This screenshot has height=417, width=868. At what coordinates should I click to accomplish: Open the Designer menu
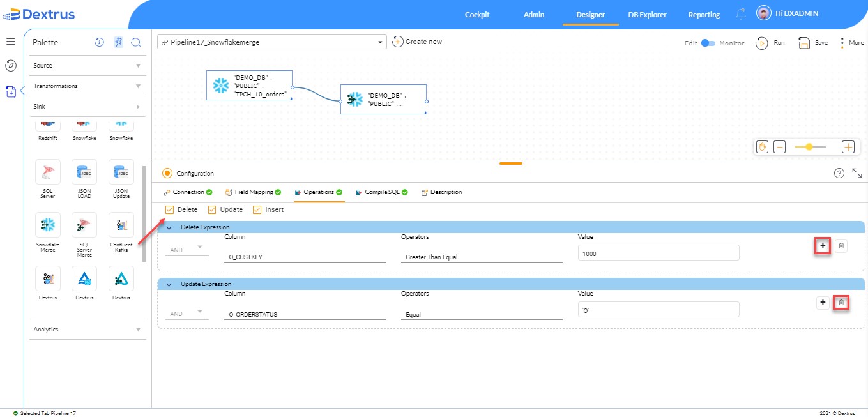click(x=590, y=15)
